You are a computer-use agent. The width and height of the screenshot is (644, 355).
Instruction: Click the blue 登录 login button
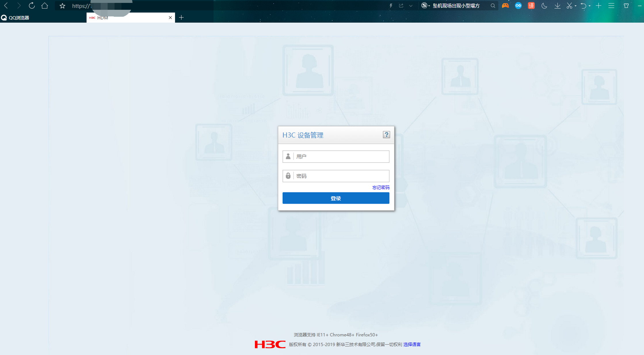pos(336,198)
